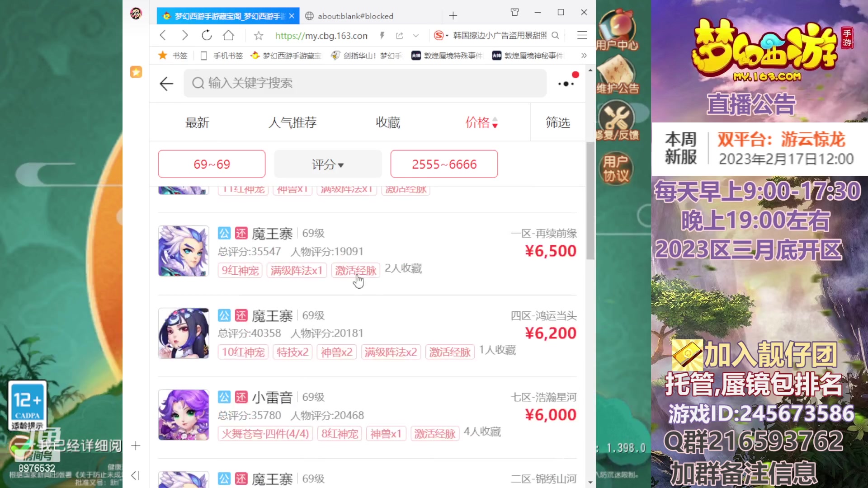Click the 10红神宠 tag
This screenshot has width=868, height=488.
click(243, 352)
